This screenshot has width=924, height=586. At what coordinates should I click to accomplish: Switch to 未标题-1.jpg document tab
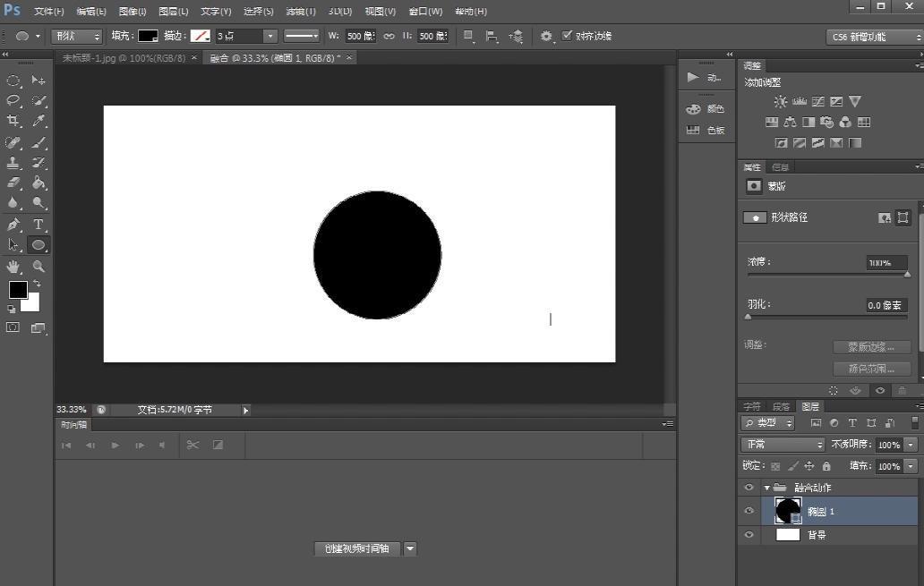124,58
